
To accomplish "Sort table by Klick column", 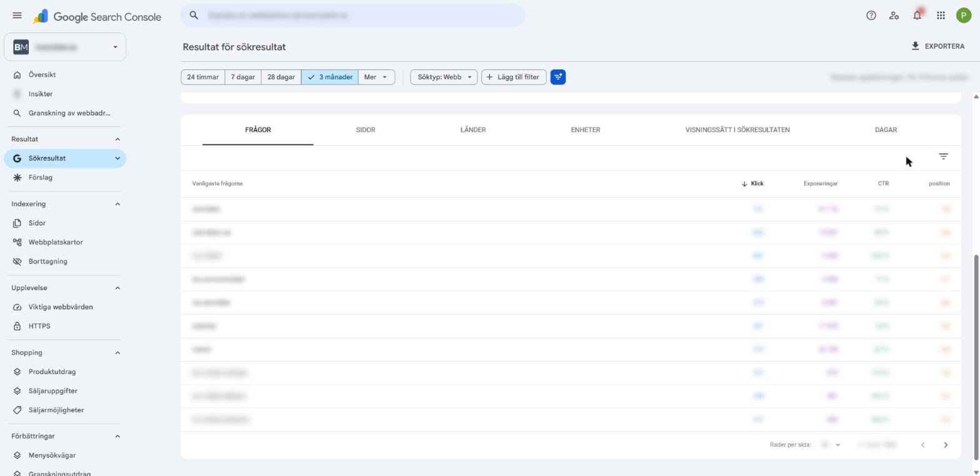I will coord(752,183).
